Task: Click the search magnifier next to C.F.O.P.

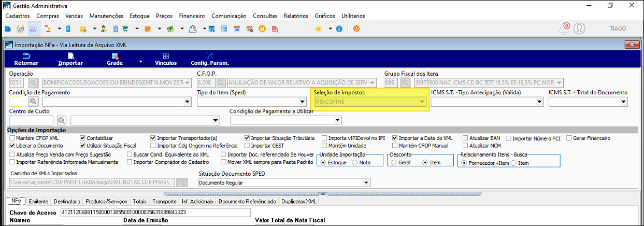Action: tap(221, 82)
